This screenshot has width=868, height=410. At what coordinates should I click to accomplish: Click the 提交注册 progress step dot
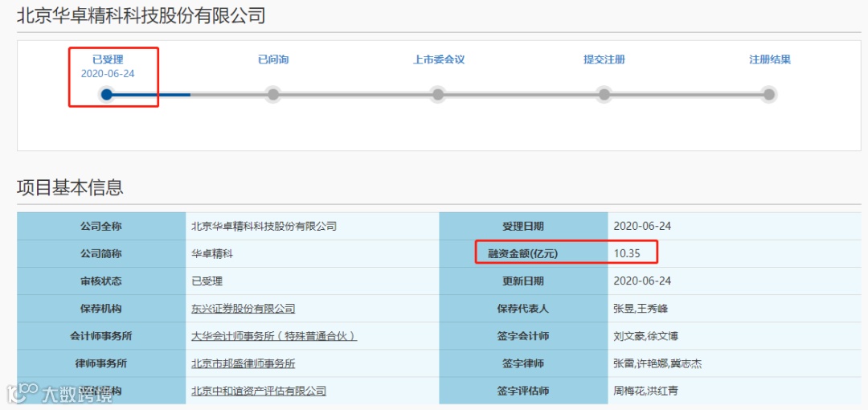point(604,95)
